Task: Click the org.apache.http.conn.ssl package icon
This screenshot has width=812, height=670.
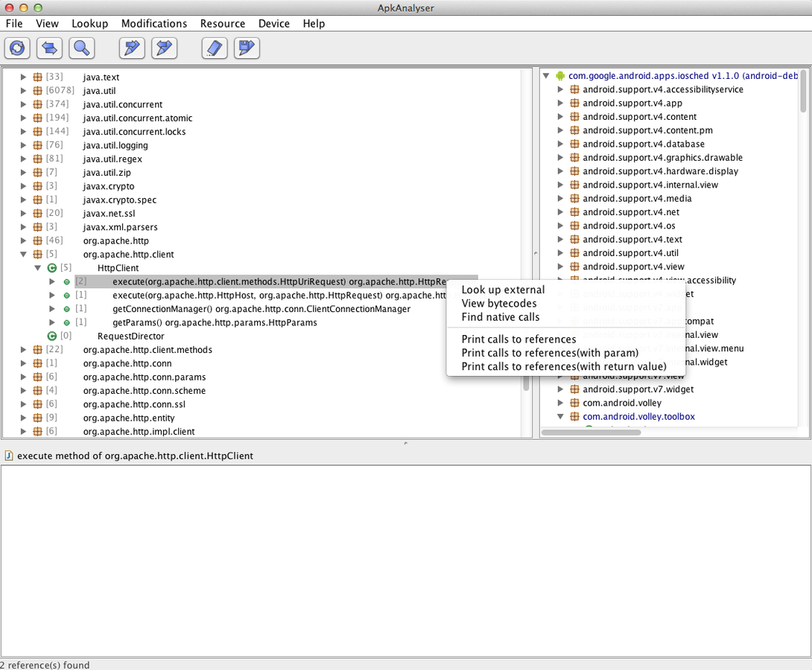Action: tap(37, 404)
